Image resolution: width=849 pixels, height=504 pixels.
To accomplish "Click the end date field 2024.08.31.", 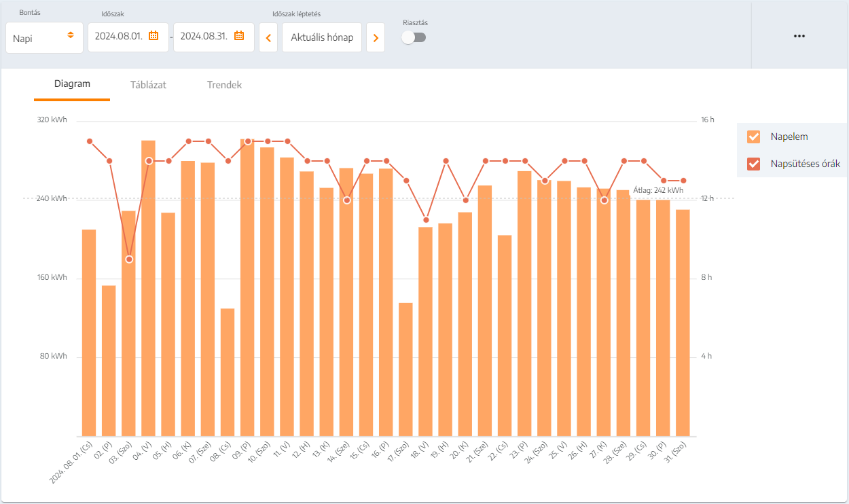I will click(x=204, y=37).
